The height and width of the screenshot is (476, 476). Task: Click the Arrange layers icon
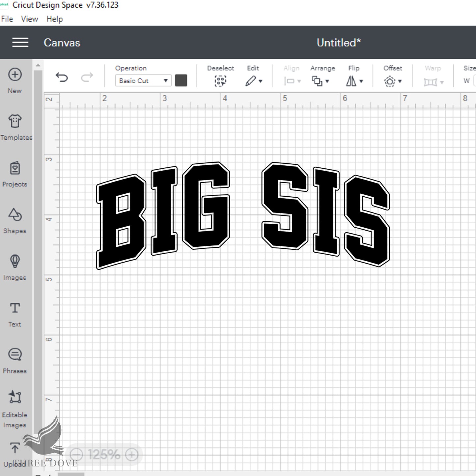pos(317,81)
